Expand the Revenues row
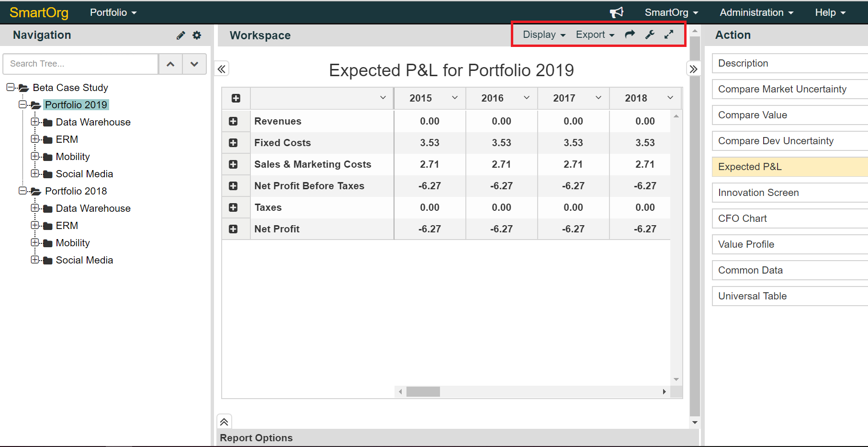The width and height of the screenshot is (868, 447). [x=233, y=121]
